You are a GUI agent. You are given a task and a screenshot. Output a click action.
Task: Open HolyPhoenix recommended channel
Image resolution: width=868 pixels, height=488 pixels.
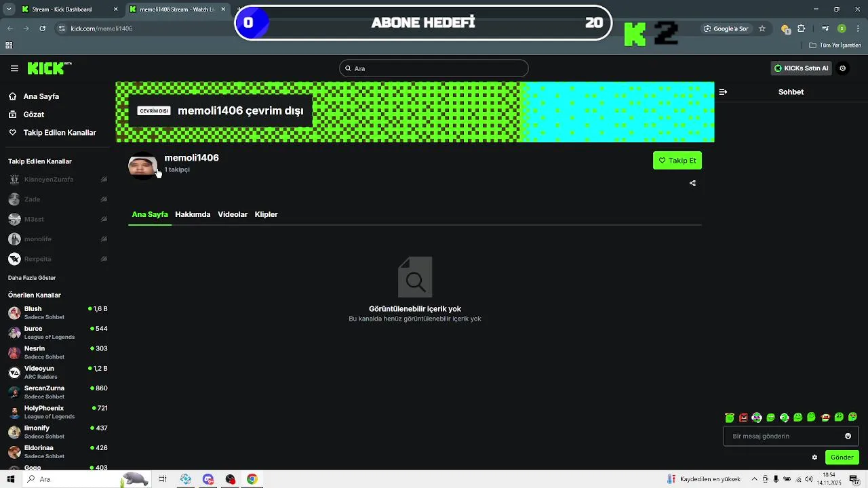pyautogui.click(x=58, y=412)
